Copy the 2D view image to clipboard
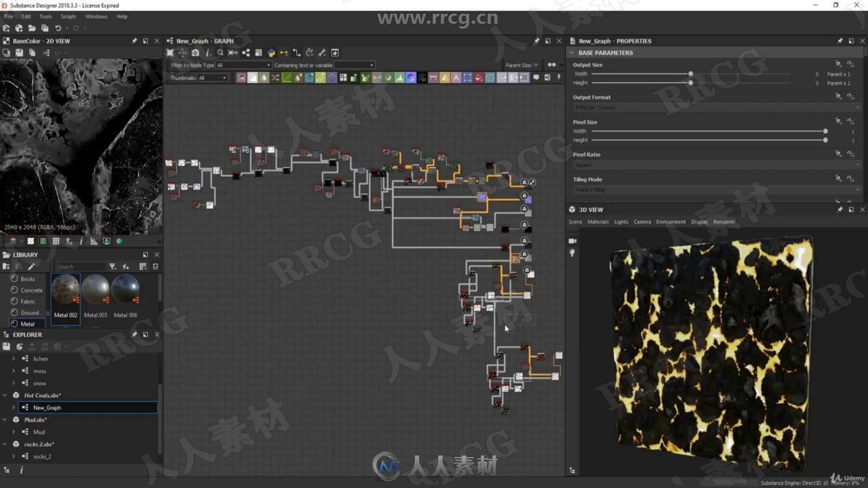The width and height of the screenshot is (868, 488). coord(32,52)
